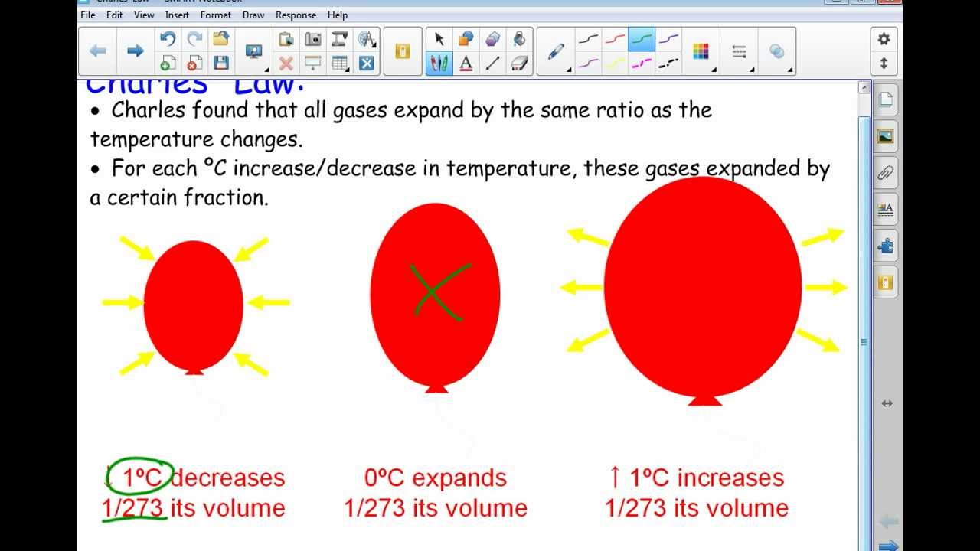Open the transparency dropdown
Viewport: 980px width, 551px height.
[x=777, y=52]
